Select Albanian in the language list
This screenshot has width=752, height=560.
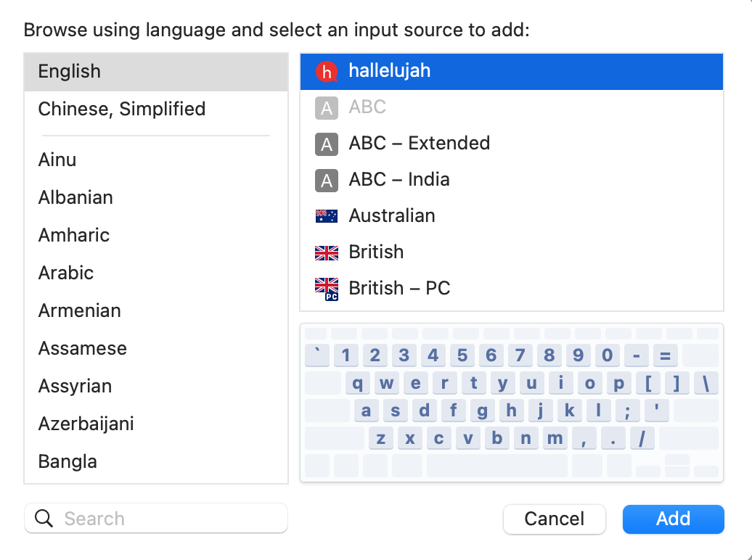pyautogui.click(x=156, y=197)
